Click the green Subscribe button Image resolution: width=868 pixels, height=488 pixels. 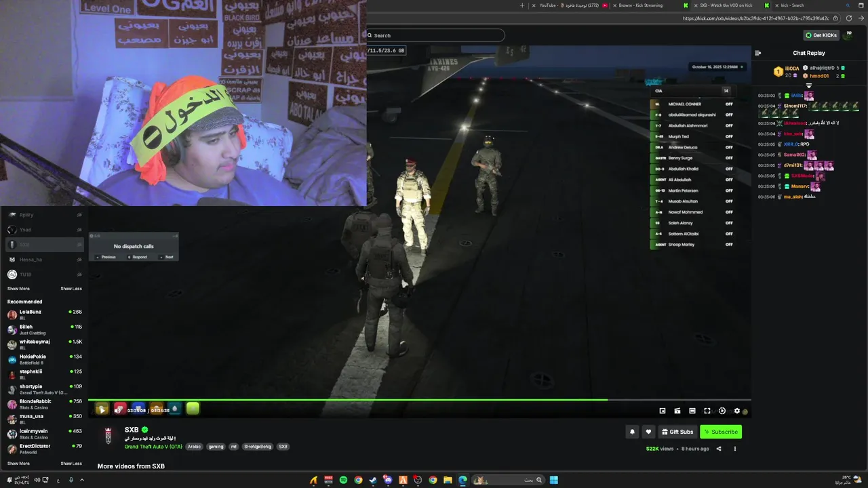tap(721, 432)
